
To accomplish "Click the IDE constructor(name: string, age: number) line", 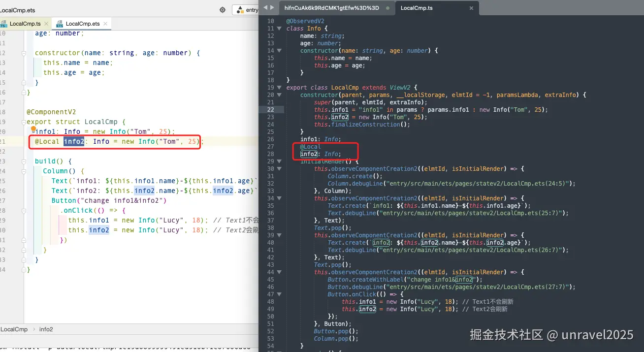I will 117,53.
